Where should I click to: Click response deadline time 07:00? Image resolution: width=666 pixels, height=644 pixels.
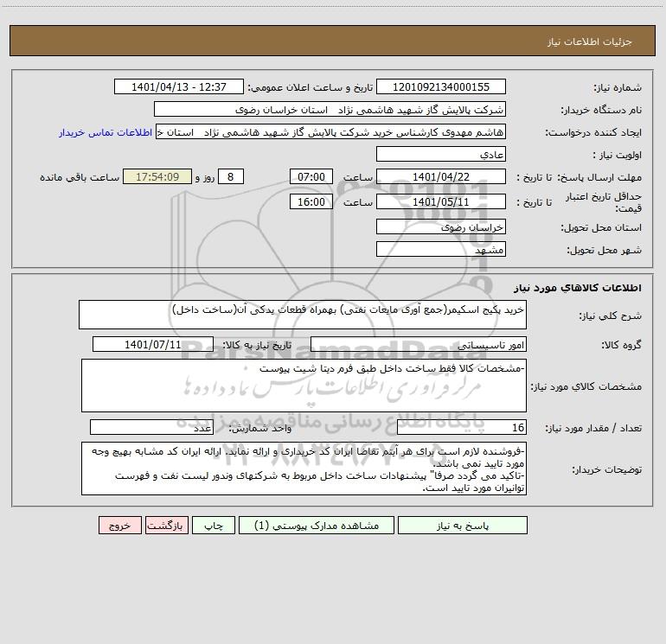pyautogui.click(x=311, y=176)
